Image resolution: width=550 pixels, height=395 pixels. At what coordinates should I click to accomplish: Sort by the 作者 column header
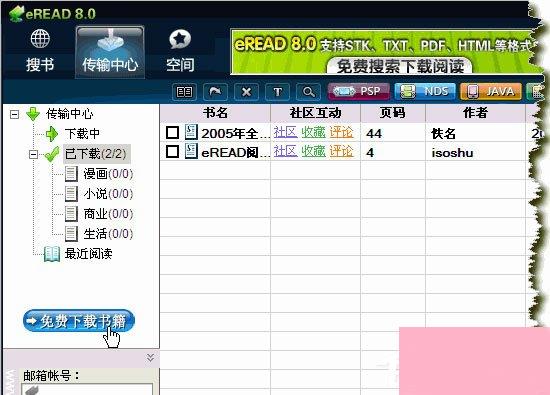475,113
